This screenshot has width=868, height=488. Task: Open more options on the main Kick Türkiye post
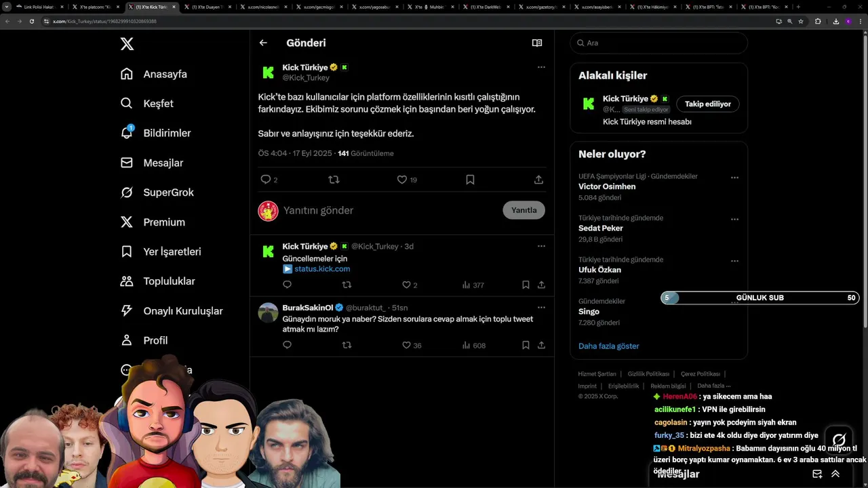pos(541,67)
